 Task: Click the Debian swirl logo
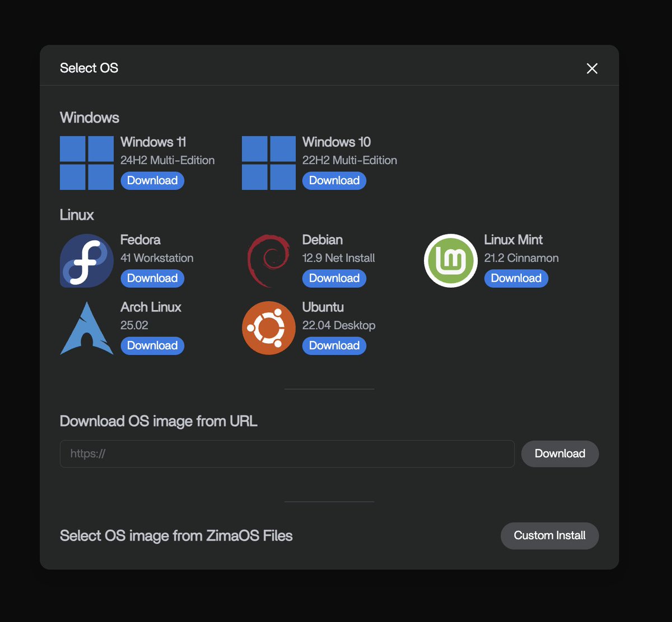[x=269, y=261]
